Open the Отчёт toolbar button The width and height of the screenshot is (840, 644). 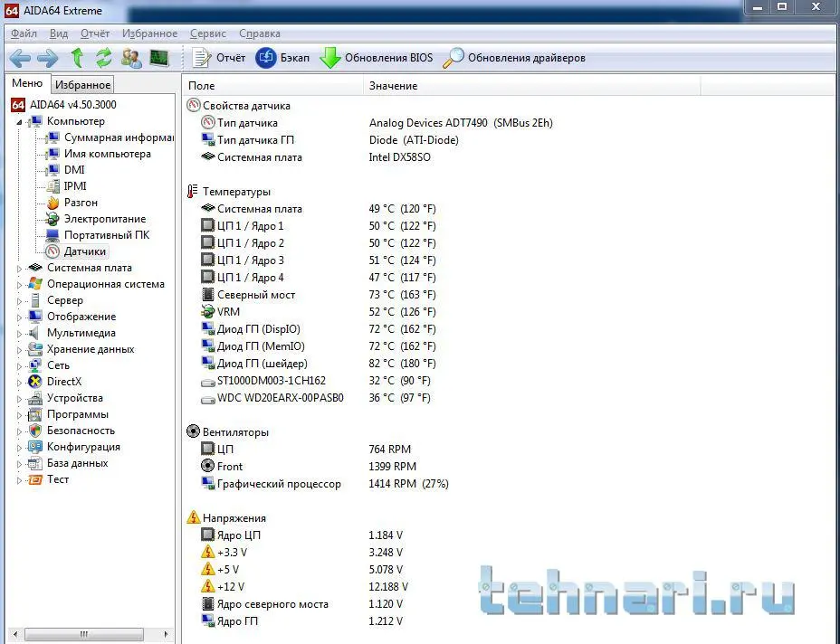click(218, 58)
